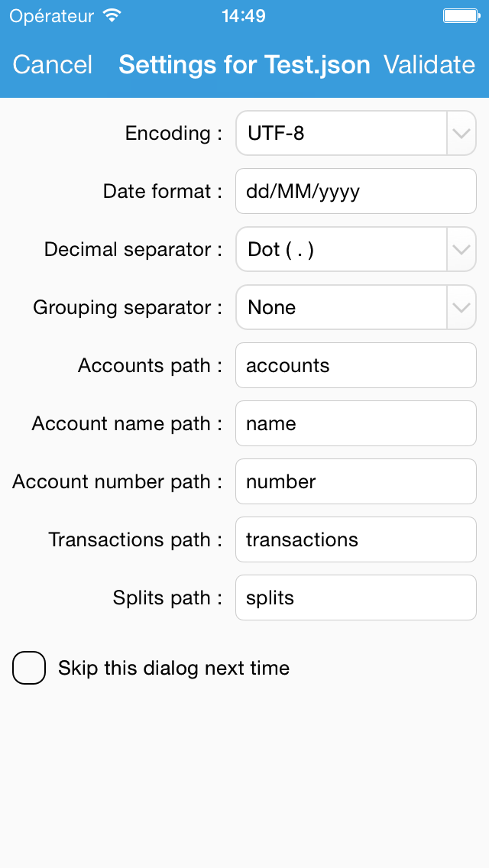Image resolution: width=489 pixels, height=868 pixels.
Task: Edit the Account name path field
Action: point(356,423)
